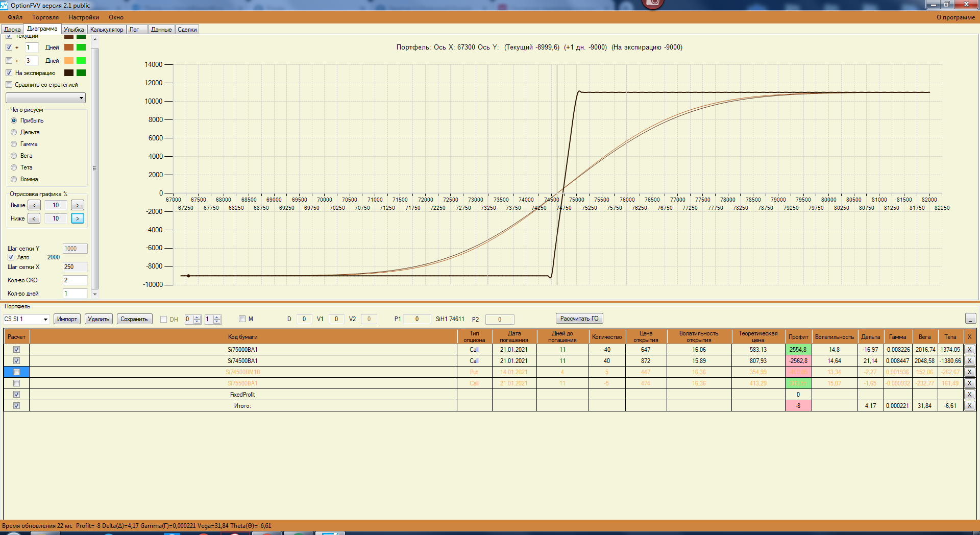Delete the Si75000BA1 row with its X button
Image resolution: width=980 pixels, height=535 pixels.
pos(969,350)
